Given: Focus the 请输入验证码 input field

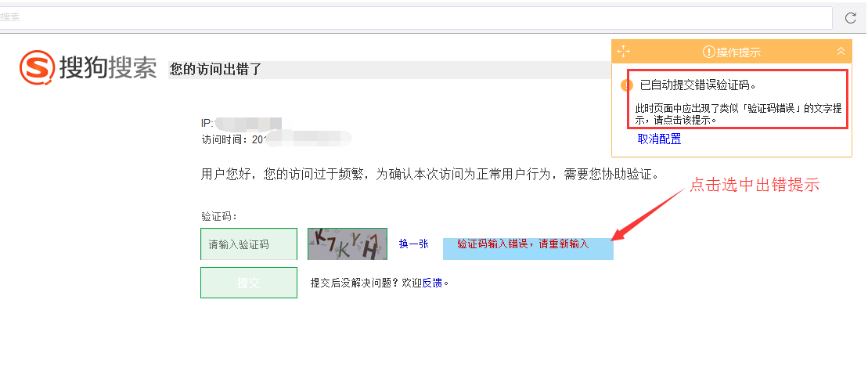Looking at the screenshot, I should point(249,244).
